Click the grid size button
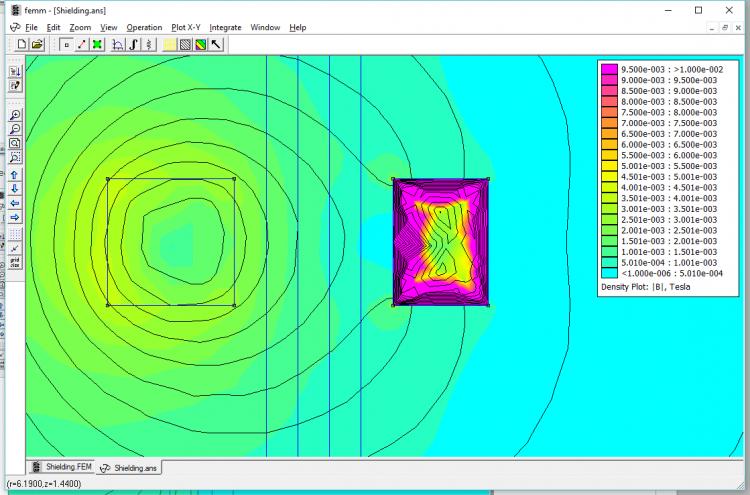Image resolution: width=750 pixels, height=495 pixels. pos(15,262)
